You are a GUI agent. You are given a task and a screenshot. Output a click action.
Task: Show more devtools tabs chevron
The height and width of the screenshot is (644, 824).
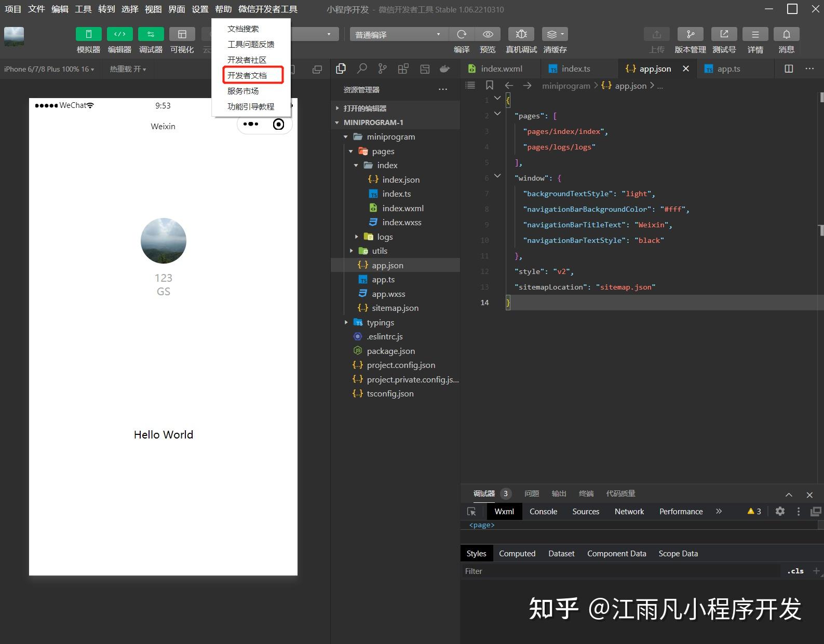(x=719, y=511)
